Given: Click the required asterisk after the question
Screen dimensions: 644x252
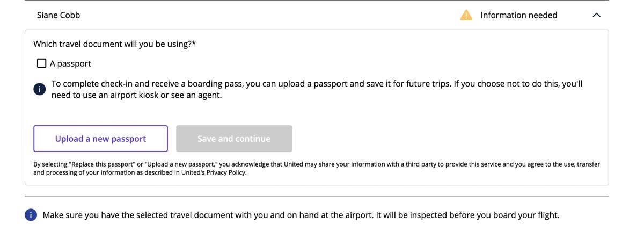Looking at the screenshot, I should [x=194, y=43].
